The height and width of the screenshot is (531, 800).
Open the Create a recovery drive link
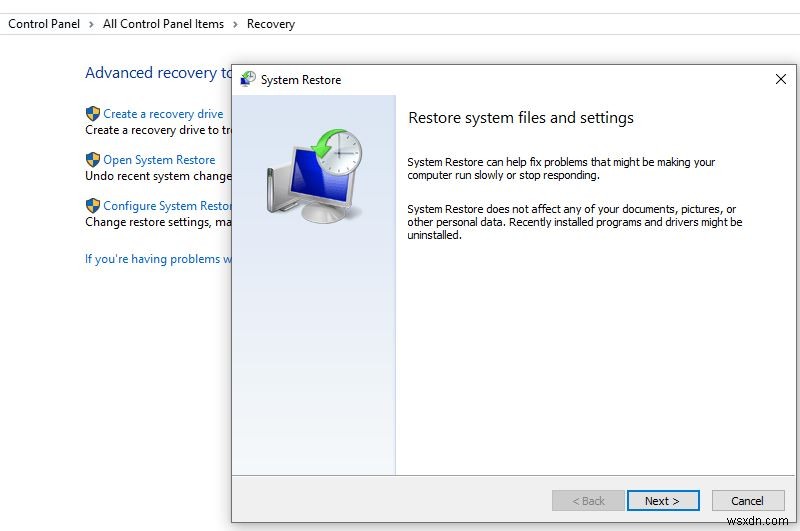coord(163,114)
